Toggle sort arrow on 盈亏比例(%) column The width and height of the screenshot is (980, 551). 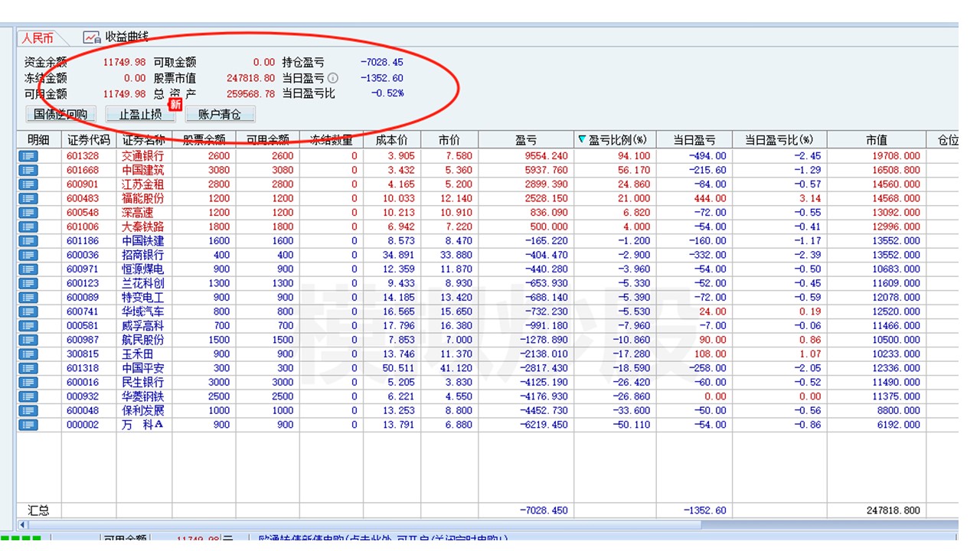pyautogui.click(x=582, y=139)
